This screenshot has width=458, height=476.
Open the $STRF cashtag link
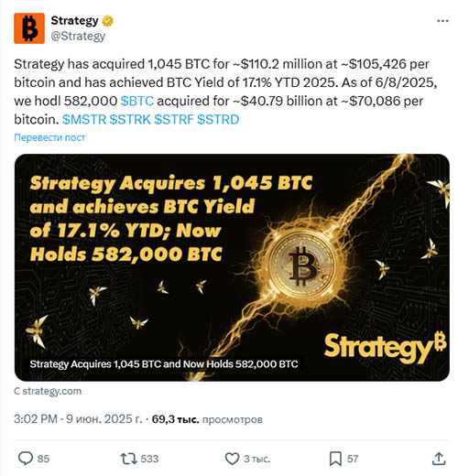[x=174, y=120]
